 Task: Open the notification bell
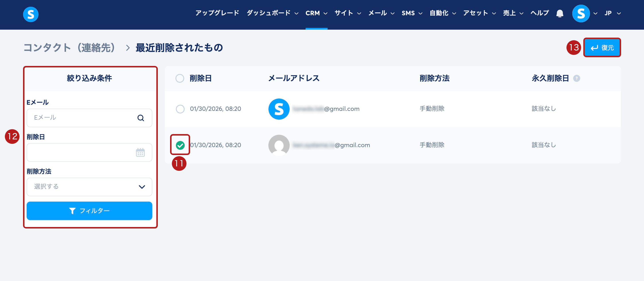click(559, 13)
